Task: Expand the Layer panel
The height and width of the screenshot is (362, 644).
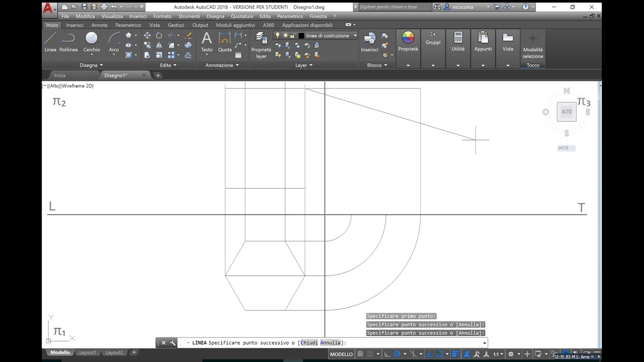Action: (303, 65)
